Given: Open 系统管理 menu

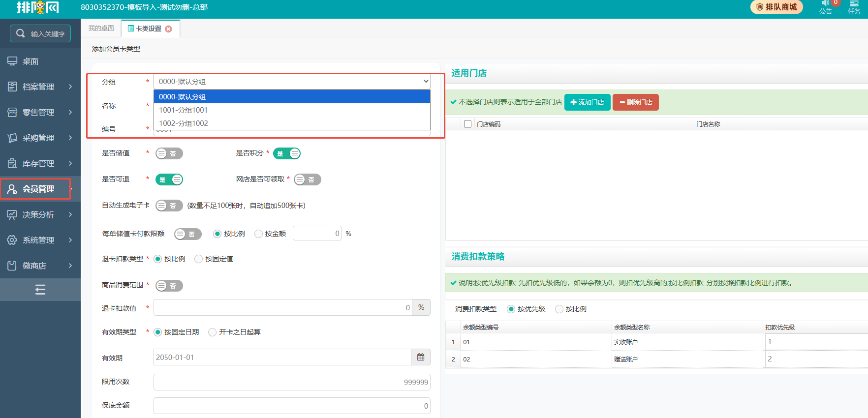Looking at the screenshot, I should 40,240.
